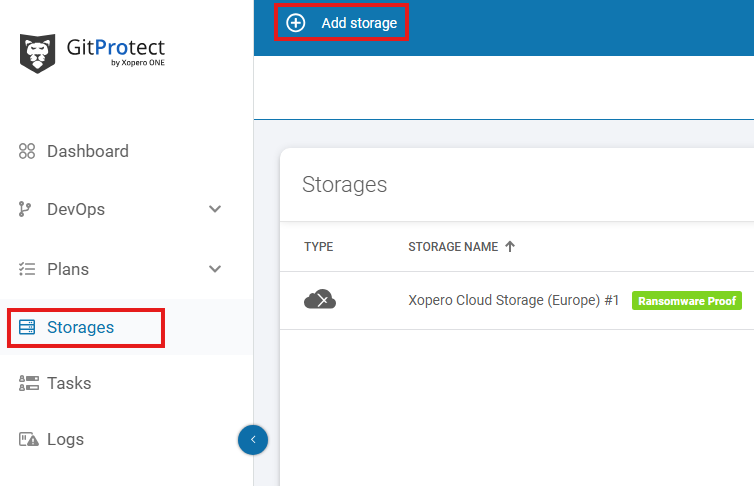754x486 pixels.
Task: Click the GitProtect lion shield logo
Action: coord(38,53)
